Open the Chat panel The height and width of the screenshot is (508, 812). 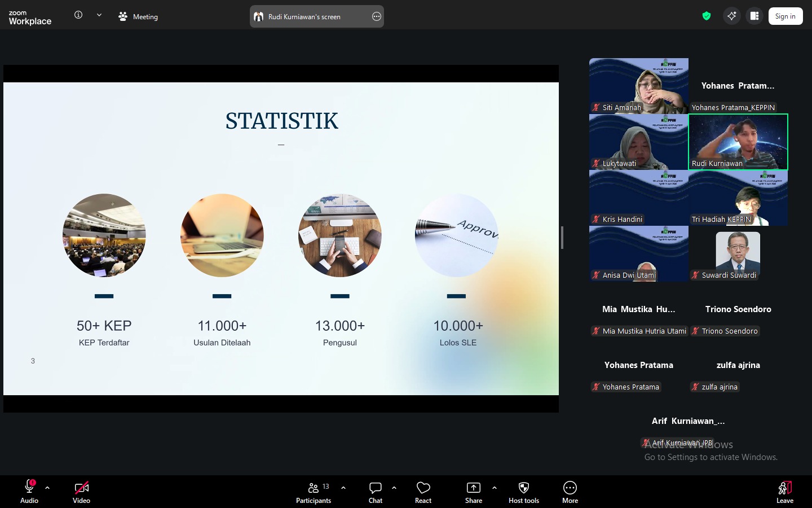coord(375,492)
